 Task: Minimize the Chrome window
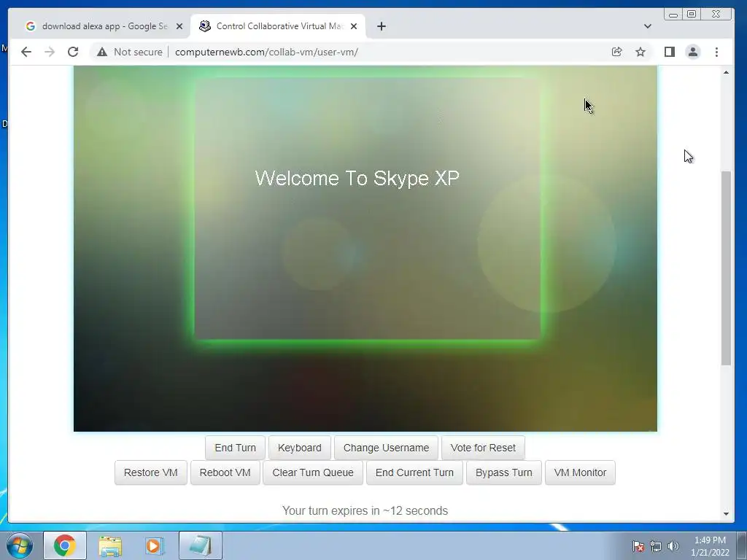pyautogui.click(x=673, y=15)
